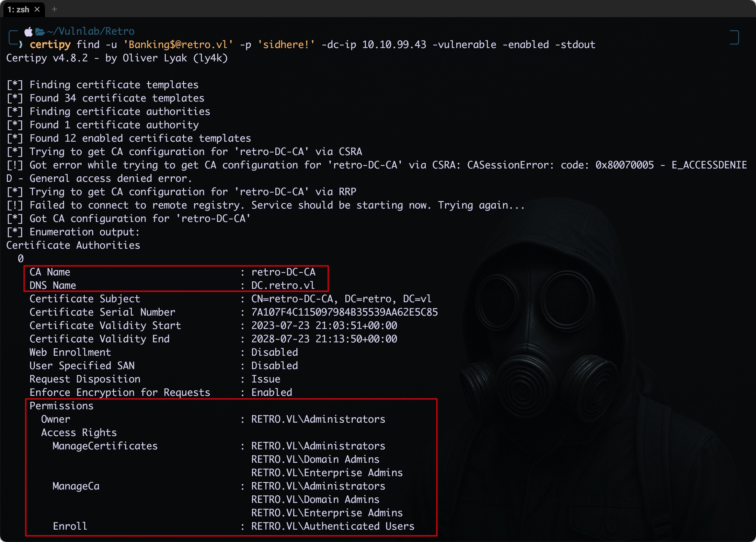The image size is (756, 542).
Task: Click the 'Certificate Authorities' heading
Action: click(73, 245)
